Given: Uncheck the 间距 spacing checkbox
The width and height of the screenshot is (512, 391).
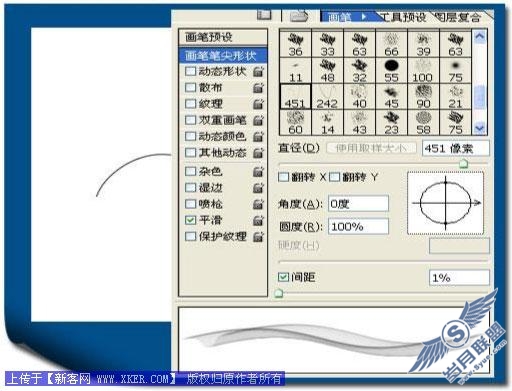Looking at the screenshot, I should pos(283,277).
